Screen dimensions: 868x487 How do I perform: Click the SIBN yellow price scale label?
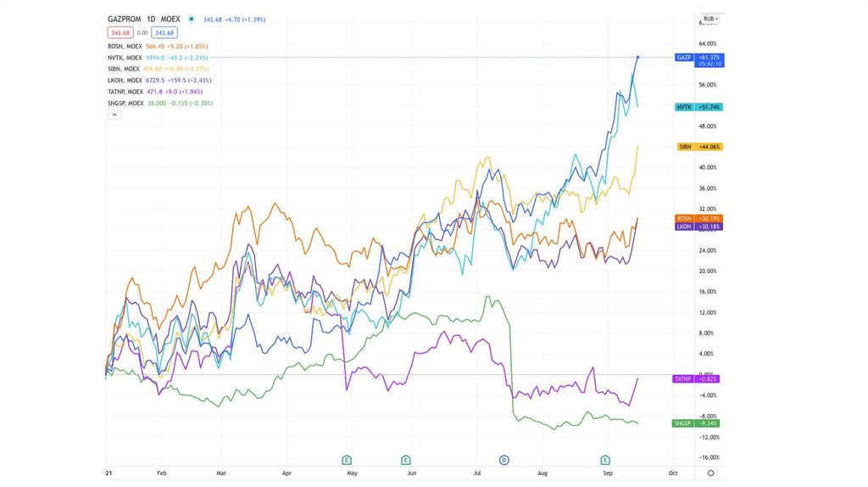(x=685, y=147)
